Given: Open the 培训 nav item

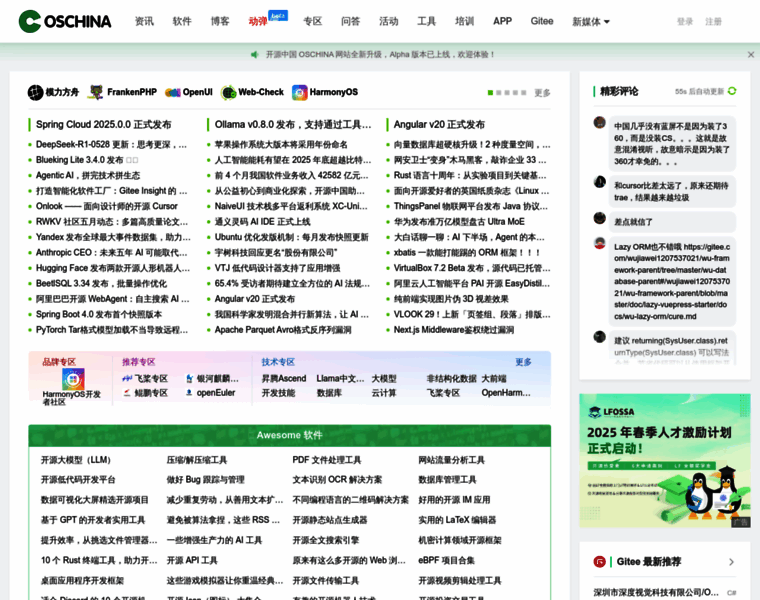Looking at the screenshot, I should 464,21.
